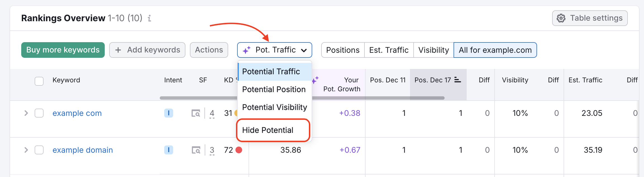Switch to the Est. Traffic tab
The image size is (644, 177).
[389, 50]
